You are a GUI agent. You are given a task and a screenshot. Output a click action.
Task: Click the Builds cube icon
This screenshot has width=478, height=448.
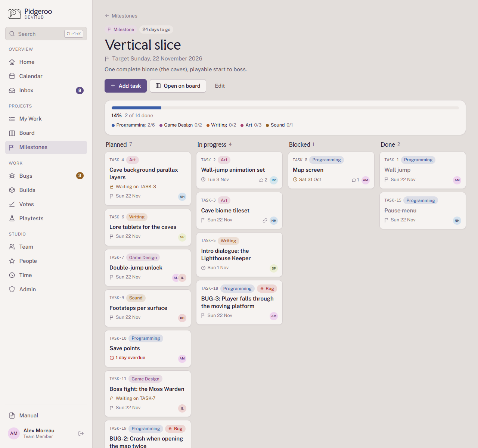pyautogui.click(x=12, y=190)
